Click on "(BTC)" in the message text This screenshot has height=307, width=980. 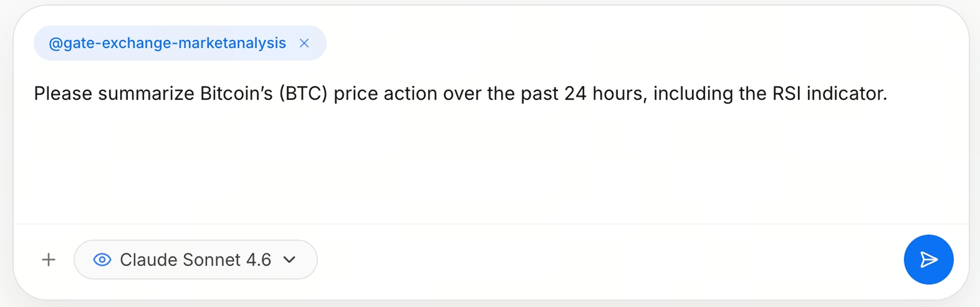(303, 94)
